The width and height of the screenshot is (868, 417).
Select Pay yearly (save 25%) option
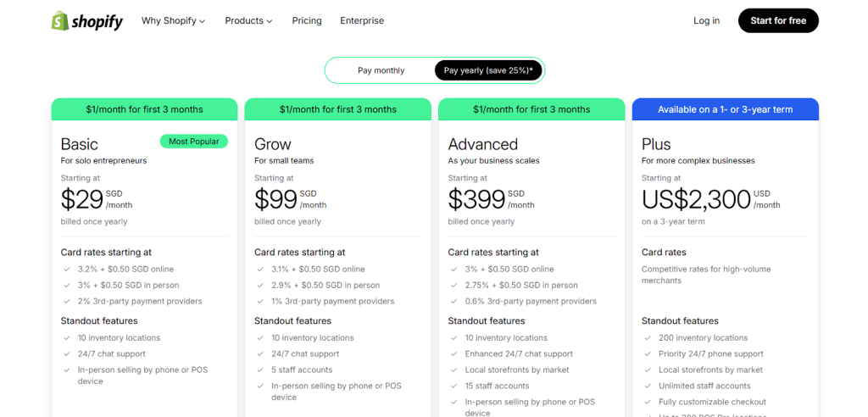coord(488,70)
